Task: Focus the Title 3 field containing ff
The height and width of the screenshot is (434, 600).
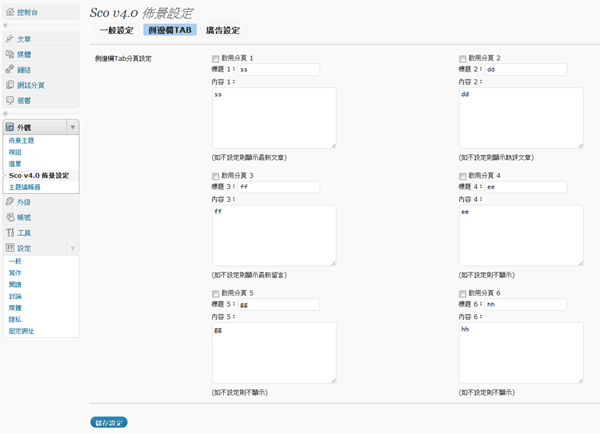Action: tap(279, 187)
